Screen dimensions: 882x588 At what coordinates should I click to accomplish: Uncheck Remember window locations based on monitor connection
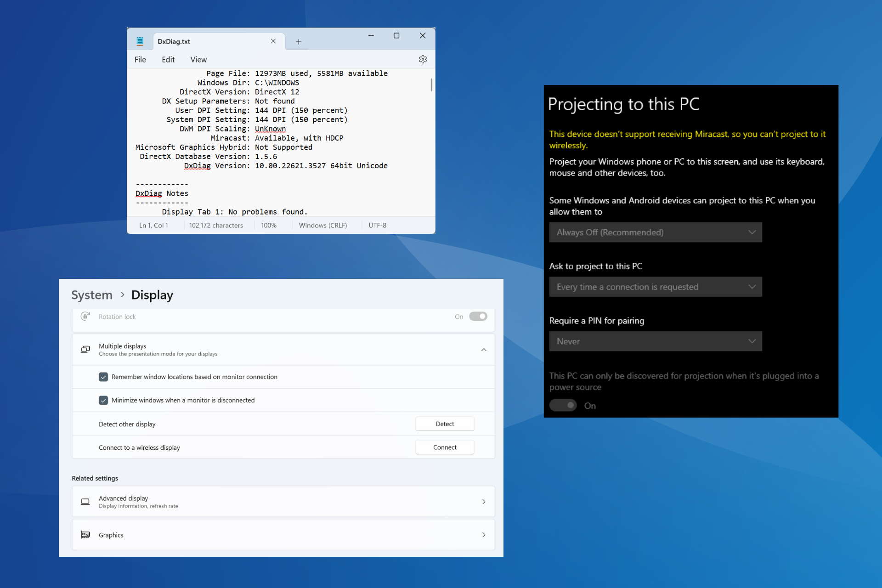click(x=103, y=377)
